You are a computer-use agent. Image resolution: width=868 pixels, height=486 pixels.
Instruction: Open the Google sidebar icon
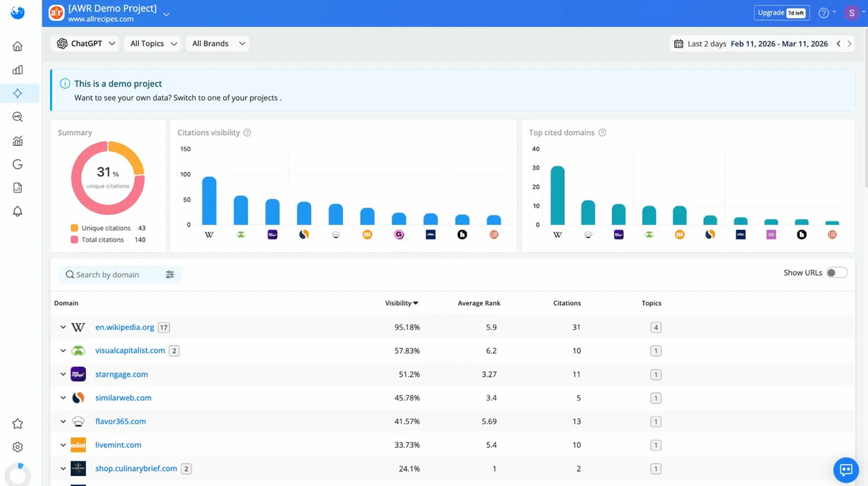click(x=17, y=164)
